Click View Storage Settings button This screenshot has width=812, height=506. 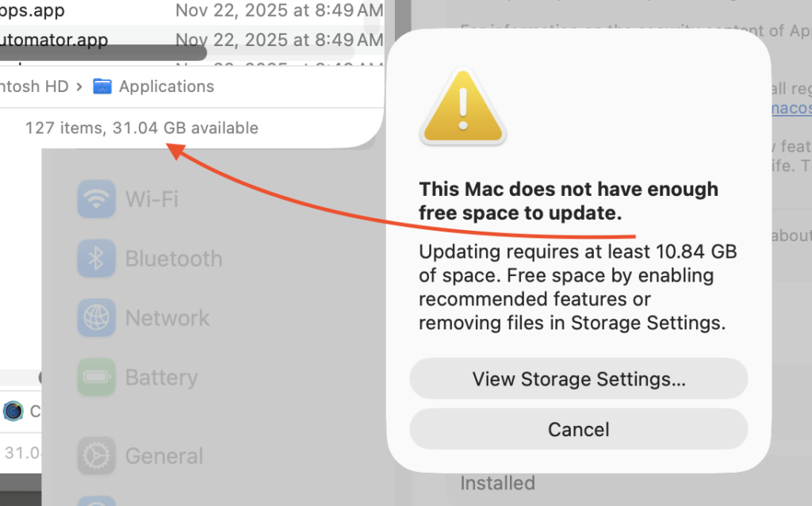pos(578,379)
